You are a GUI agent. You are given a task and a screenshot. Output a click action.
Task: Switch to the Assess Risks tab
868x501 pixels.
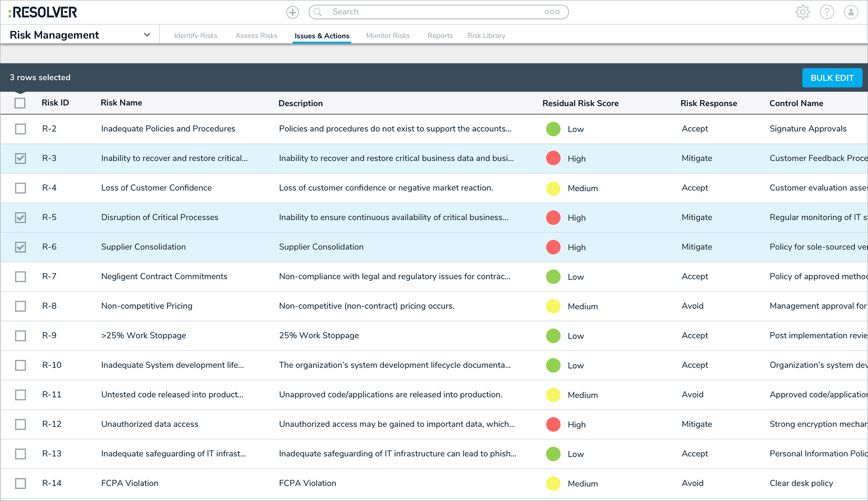(x=256, y=36)
